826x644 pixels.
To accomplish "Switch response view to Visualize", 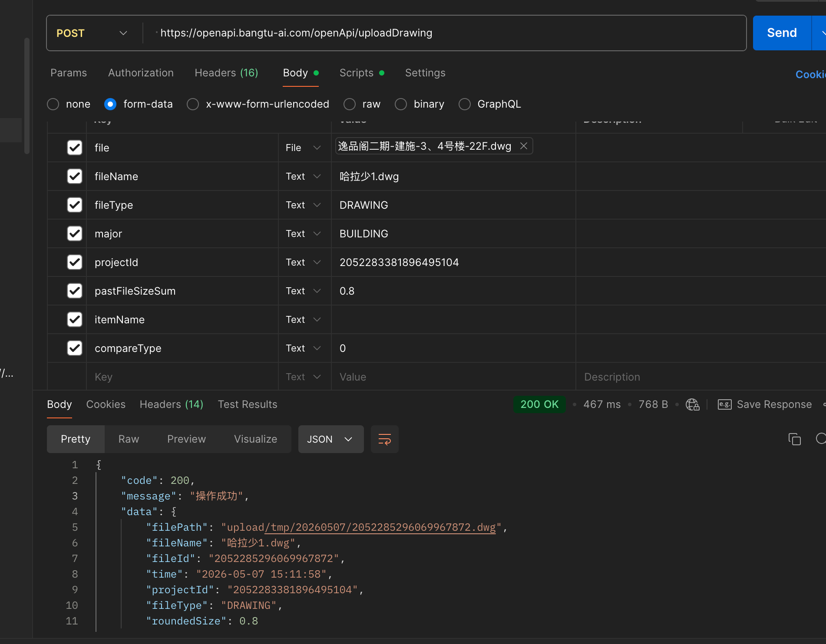I will point(255,439).
